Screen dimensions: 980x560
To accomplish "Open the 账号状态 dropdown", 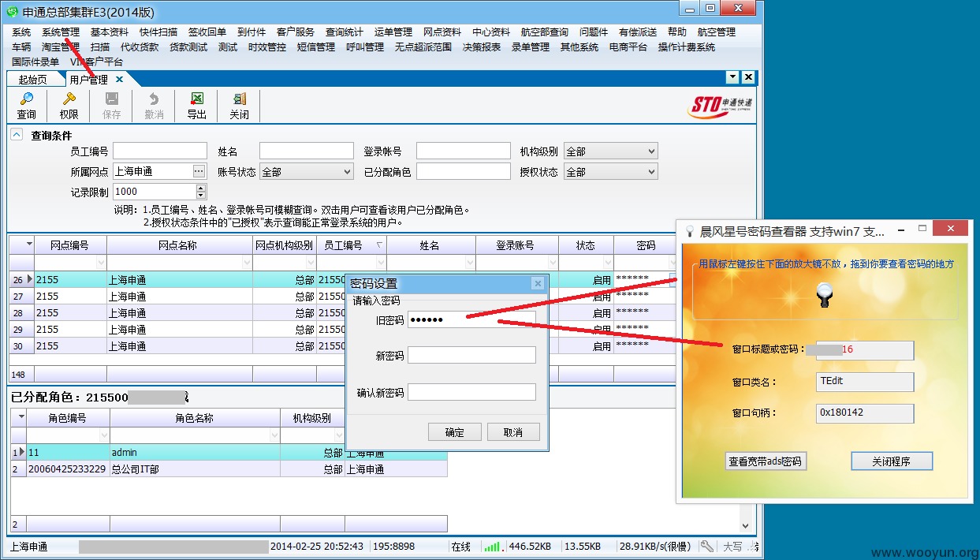I will pyautogui.click(x=347, y=171).
